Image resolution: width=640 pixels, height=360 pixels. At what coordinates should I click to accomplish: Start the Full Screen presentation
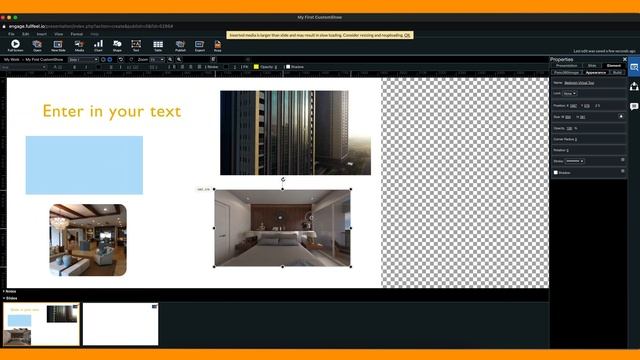point(15,45)
